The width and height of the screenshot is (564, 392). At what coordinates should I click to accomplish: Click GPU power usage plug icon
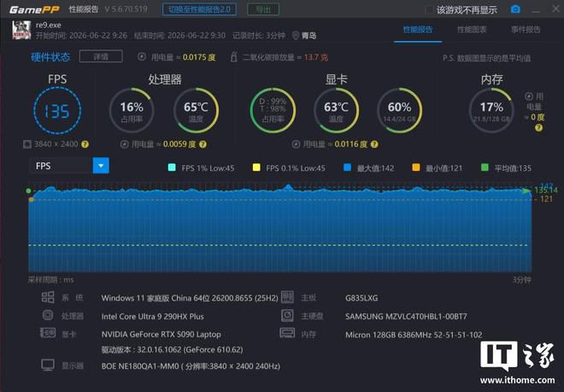click(x=296, y=144)
